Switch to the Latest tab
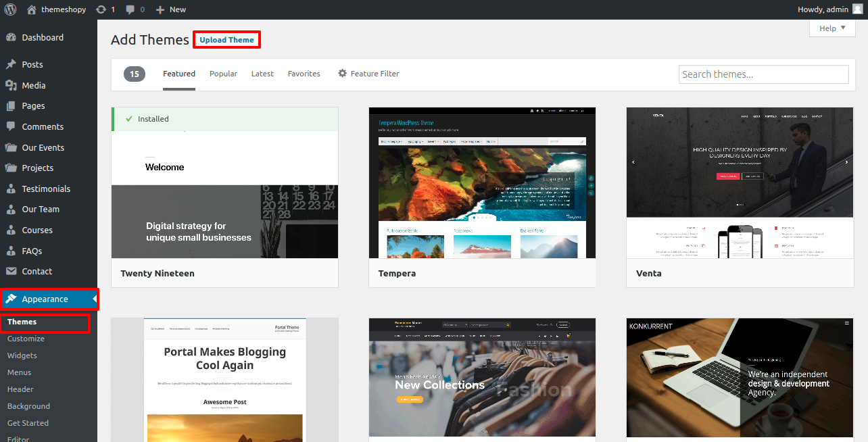Screen dimensions: 868x442 click(262, 74)
